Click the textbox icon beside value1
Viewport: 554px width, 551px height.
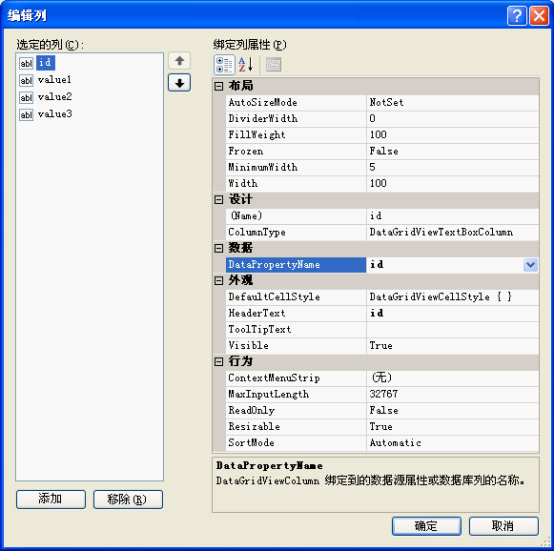26,81
